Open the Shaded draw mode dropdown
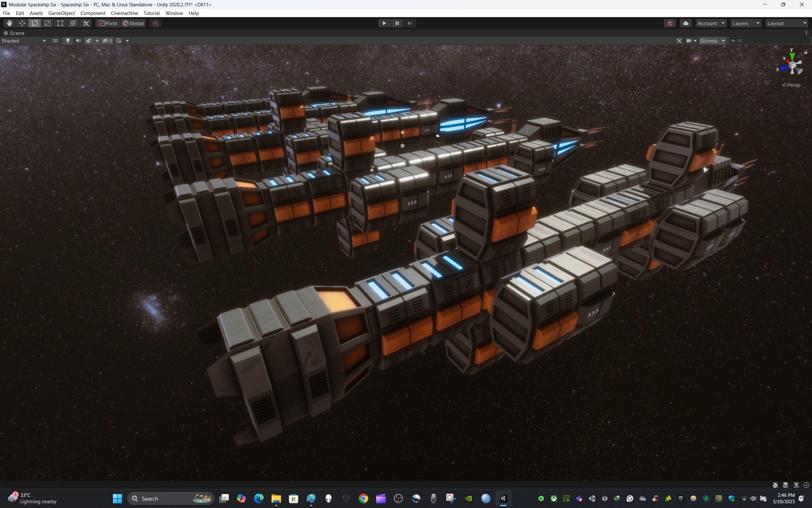The image size is (812, 508). pyautogui.click(x=23, y=41)
